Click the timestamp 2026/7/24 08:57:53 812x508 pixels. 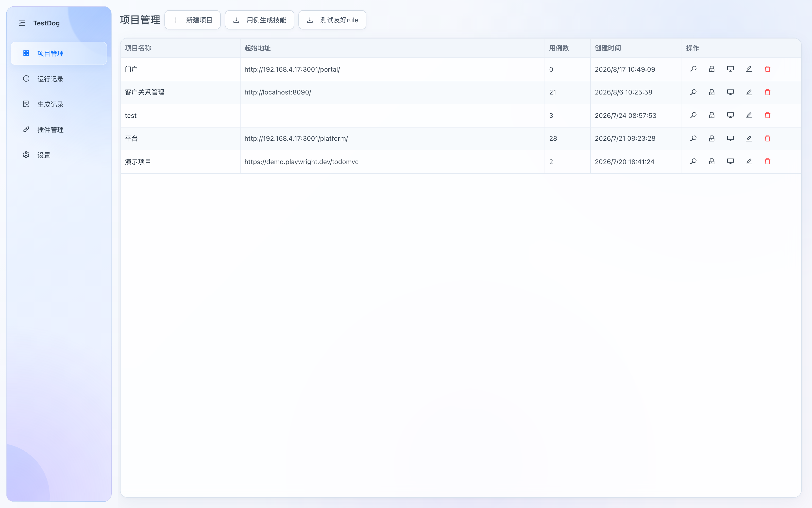pyautogui.click(x=625, y=116)
